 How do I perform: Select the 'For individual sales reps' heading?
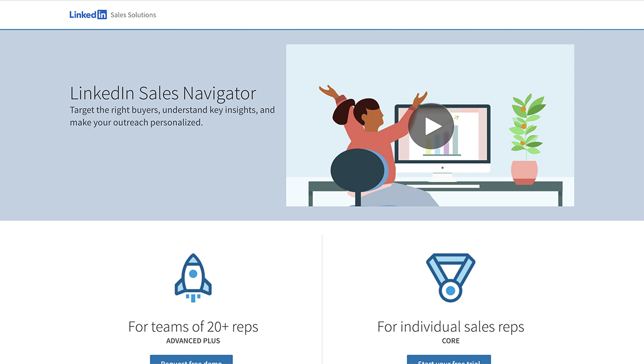451,326
